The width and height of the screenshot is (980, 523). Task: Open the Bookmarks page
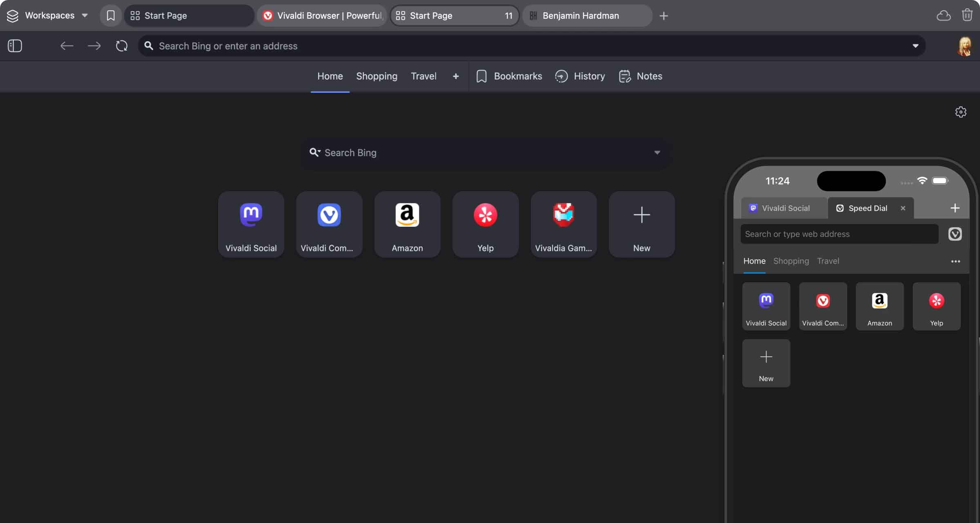pyautogui.click(x=509, y=76)
